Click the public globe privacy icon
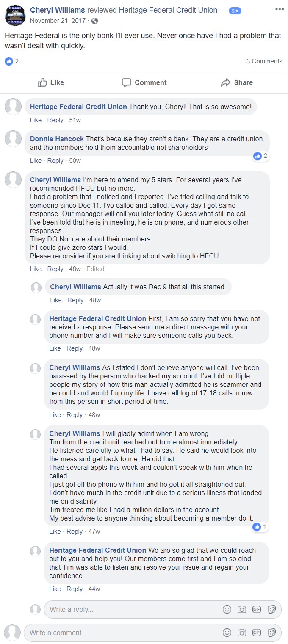The width and height of the screenshot is (288, 644). [94, 20]
